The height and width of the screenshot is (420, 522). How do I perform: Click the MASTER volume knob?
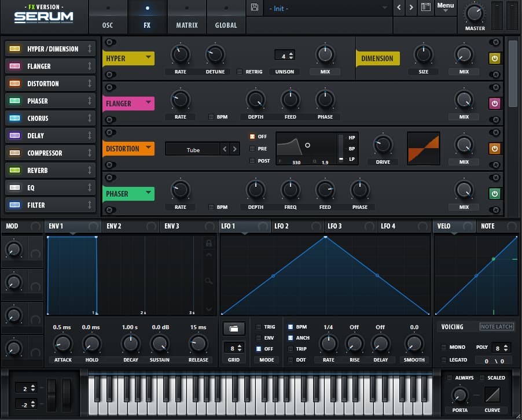[x=475, y=14]
